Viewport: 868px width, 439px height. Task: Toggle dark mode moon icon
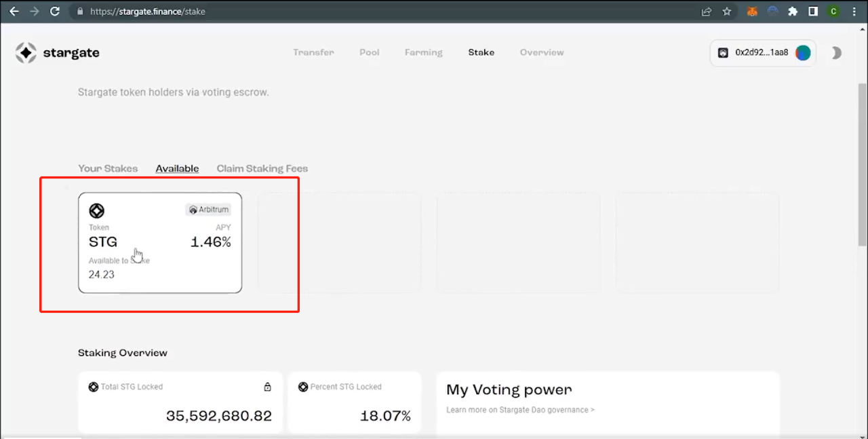[837, 53]
